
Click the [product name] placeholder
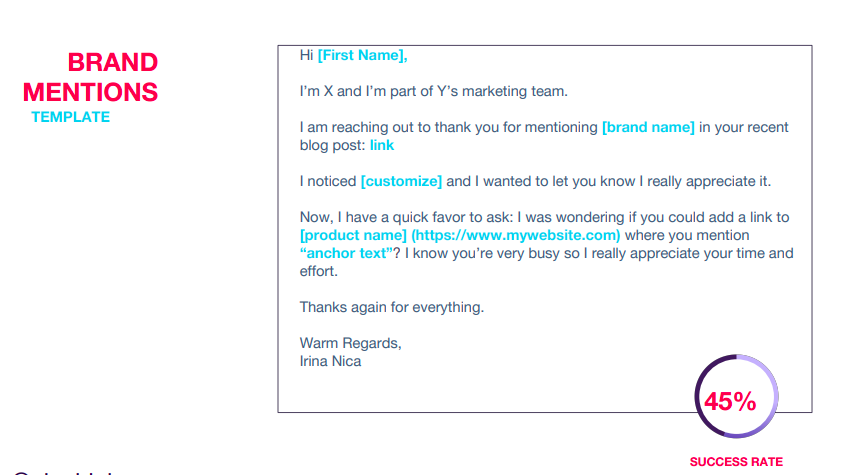353,235
